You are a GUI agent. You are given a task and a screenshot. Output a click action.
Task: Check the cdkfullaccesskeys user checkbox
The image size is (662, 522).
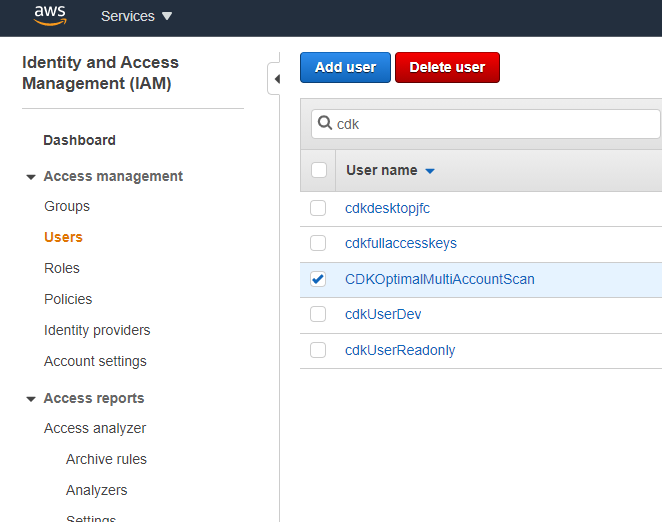tap(318, 243)
